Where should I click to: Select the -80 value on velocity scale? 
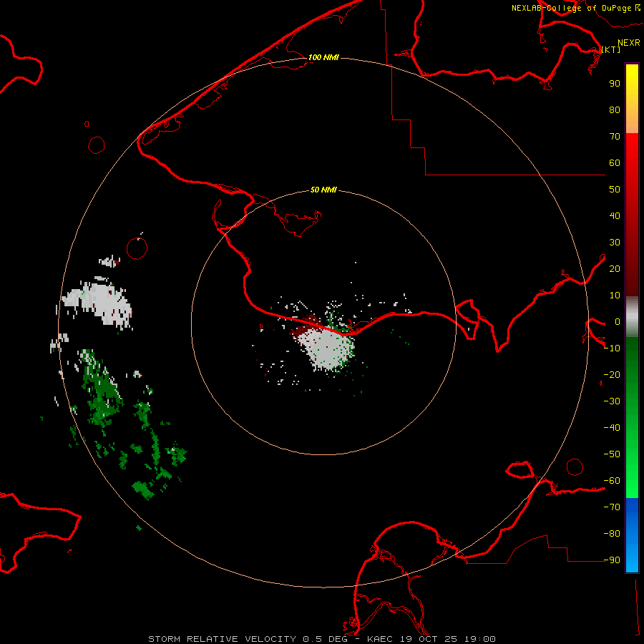(x=612, y=534)
